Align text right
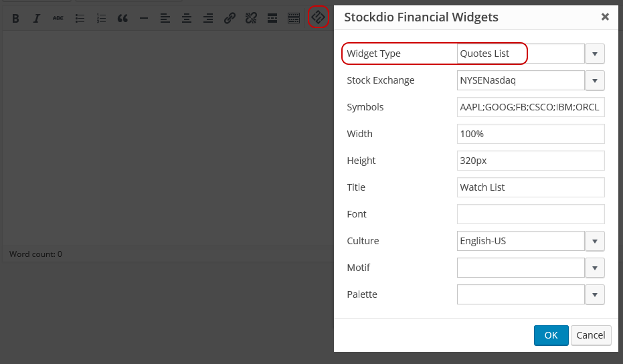The height and width of the screenshot is (364, 623). pos(208,18)
